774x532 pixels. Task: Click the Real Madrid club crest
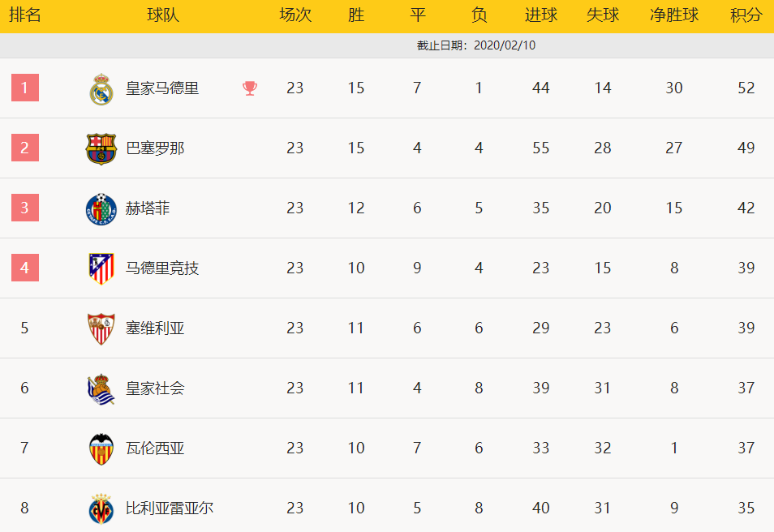(101, 89)
